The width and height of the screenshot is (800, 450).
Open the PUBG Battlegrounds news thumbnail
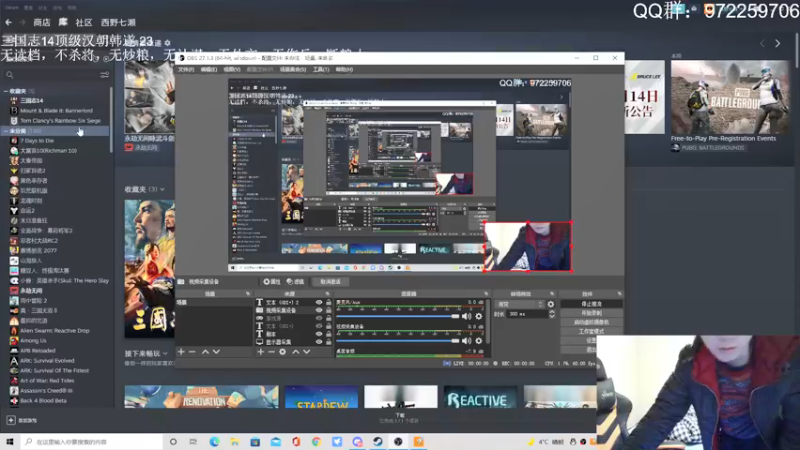(x=730, y=97)
